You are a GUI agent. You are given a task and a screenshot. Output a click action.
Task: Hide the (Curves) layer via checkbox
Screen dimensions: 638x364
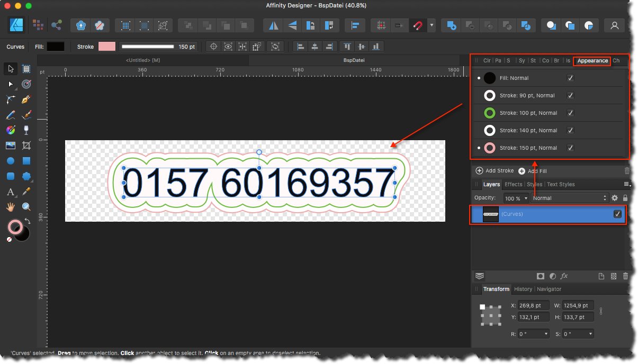617,214
